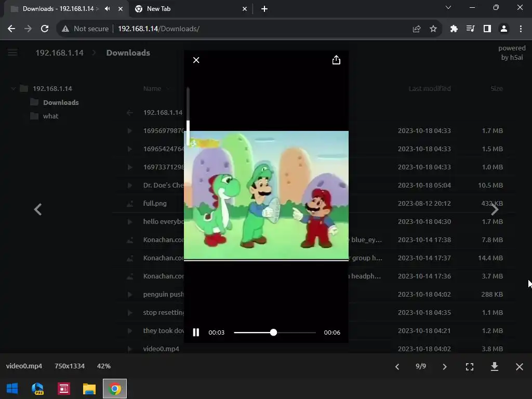The image size is (532, 399).
Task: Share this page from address bar
Action: point(416,29)
